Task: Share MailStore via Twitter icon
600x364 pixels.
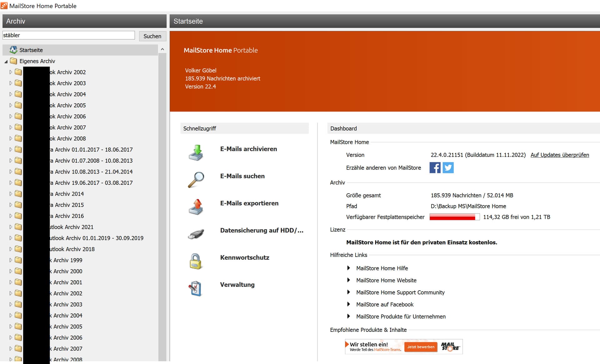Action: point(448,168)
